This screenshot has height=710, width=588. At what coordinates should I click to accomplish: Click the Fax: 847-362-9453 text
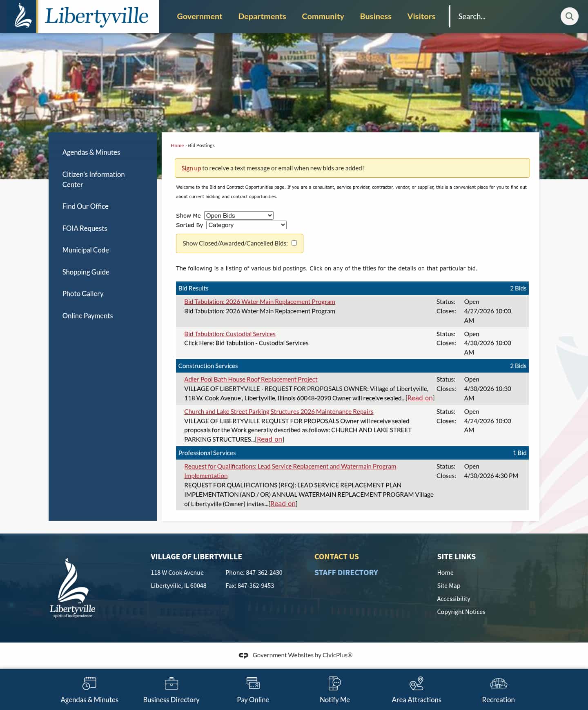click(x=249, y=586)
